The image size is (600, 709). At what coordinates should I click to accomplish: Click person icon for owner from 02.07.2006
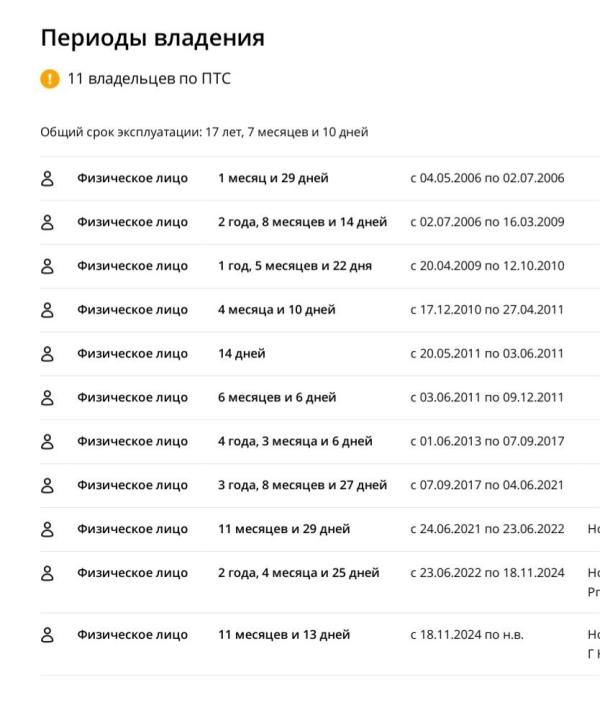coord(46,222)
